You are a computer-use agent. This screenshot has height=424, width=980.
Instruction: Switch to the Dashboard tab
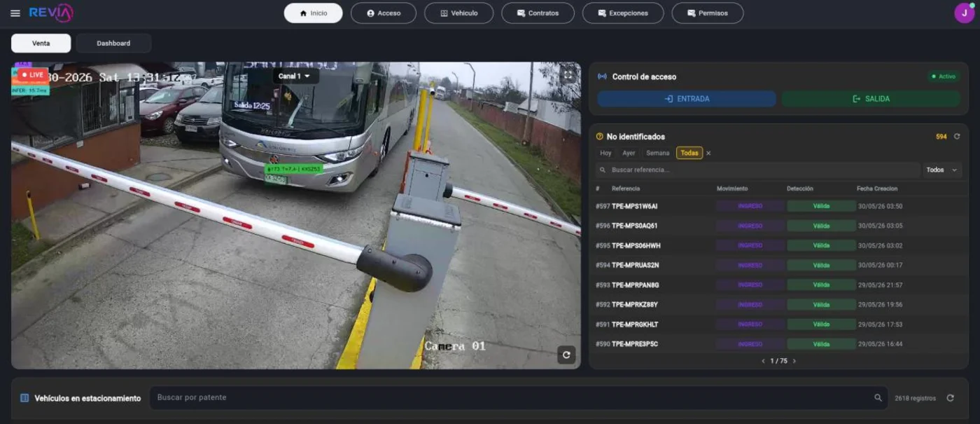click(113, 43)
